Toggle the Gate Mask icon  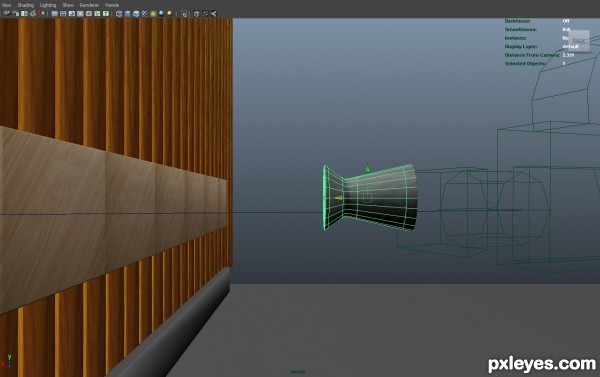(80, 14)
